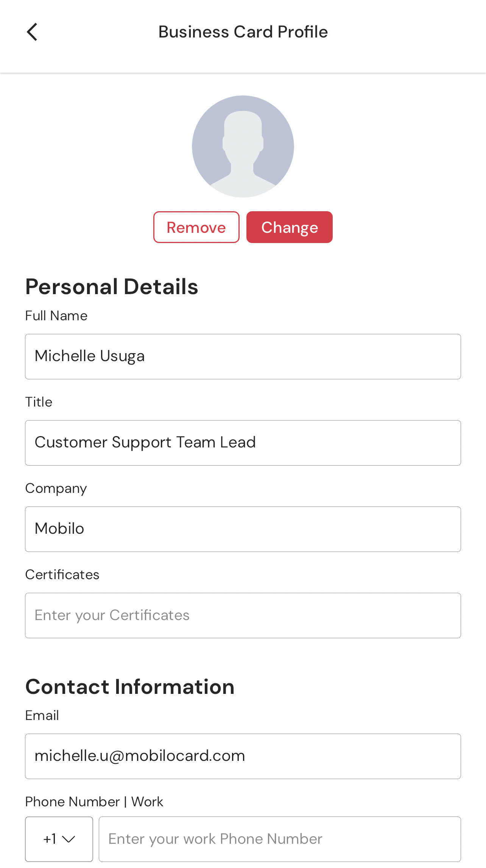Viewport: 486px width, 868px height.
Task: Click the empty Certificates input box
Action: (x=243, y=615)
